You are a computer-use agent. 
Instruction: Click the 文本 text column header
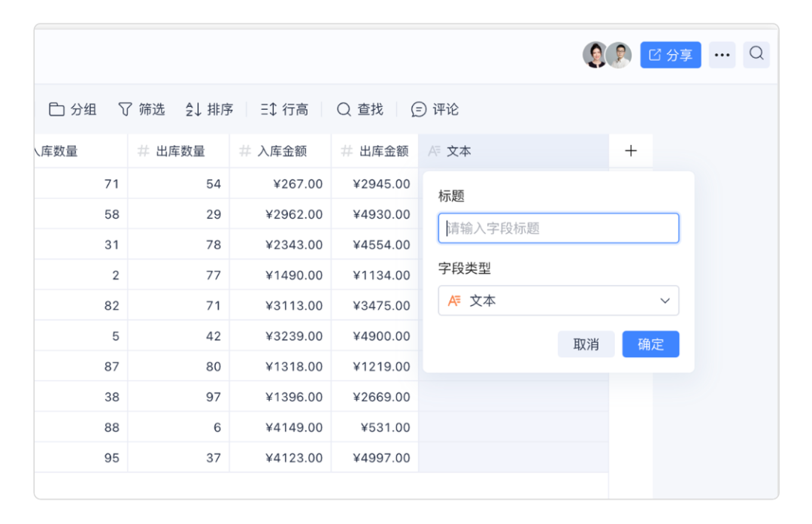tap(459, 151)
